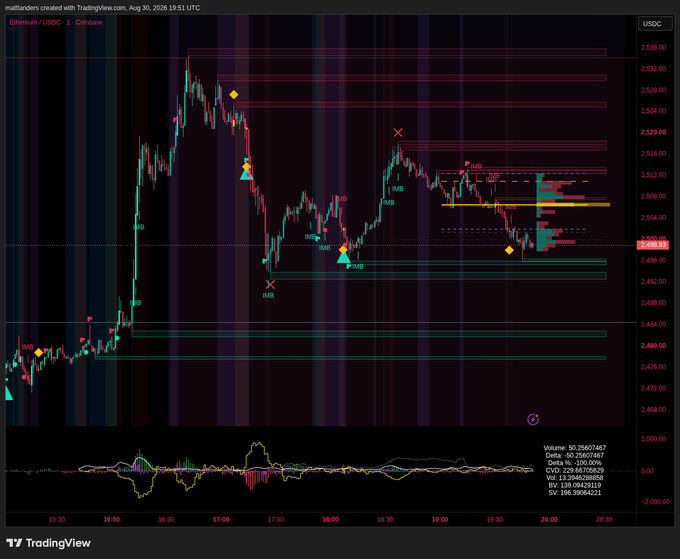The image size is (680, 559).
Task: Click the teal triangle signal at 17:15
Action: pyautogui.click(x=246, y=175)
